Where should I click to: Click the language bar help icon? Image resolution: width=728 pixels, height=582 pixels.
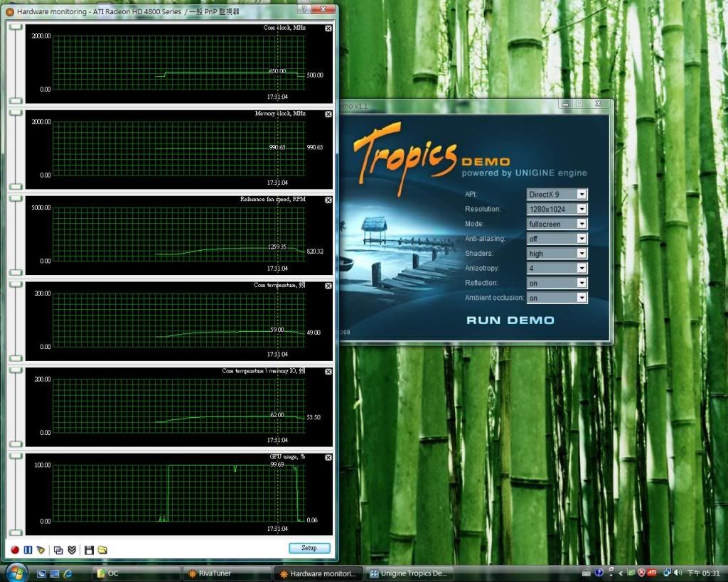click(599, 573)
